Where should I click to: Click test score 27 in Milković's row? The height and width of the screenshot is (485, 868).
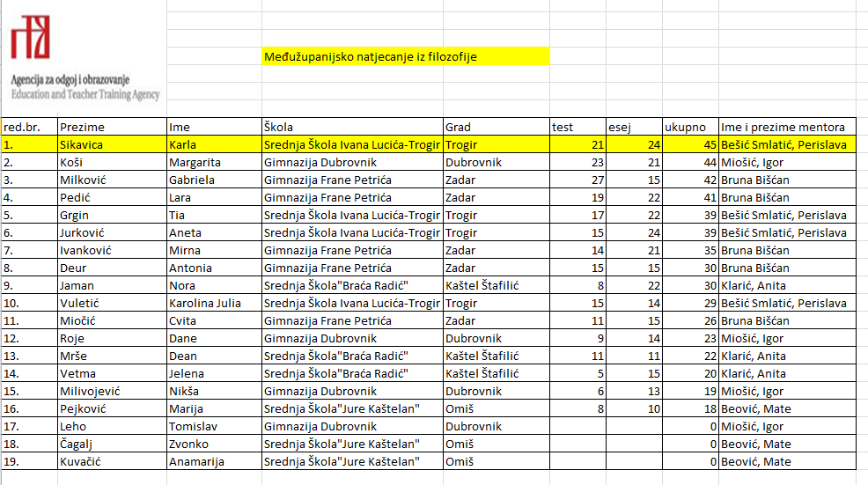pos(577,180)
